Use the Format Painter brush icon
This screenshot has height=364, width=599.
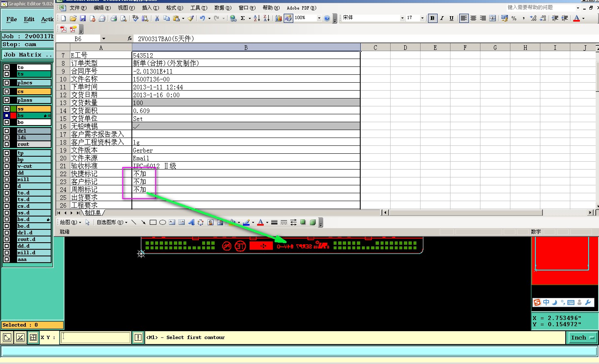191,18
